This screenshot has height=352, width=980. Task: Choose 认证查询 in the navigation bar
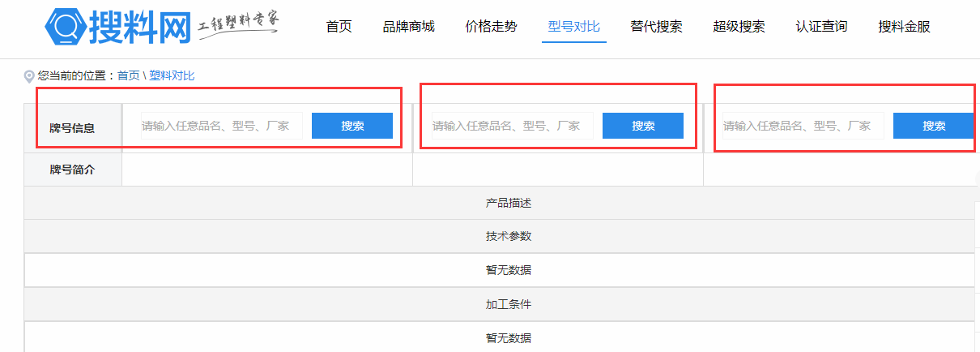coord(821,27)
